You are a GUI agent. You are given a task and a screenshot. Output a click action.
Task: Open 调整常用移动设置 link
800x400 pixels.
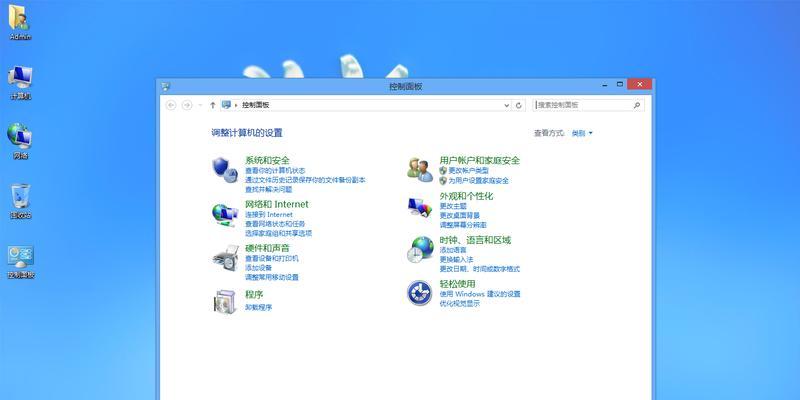(x=272, y=278)
